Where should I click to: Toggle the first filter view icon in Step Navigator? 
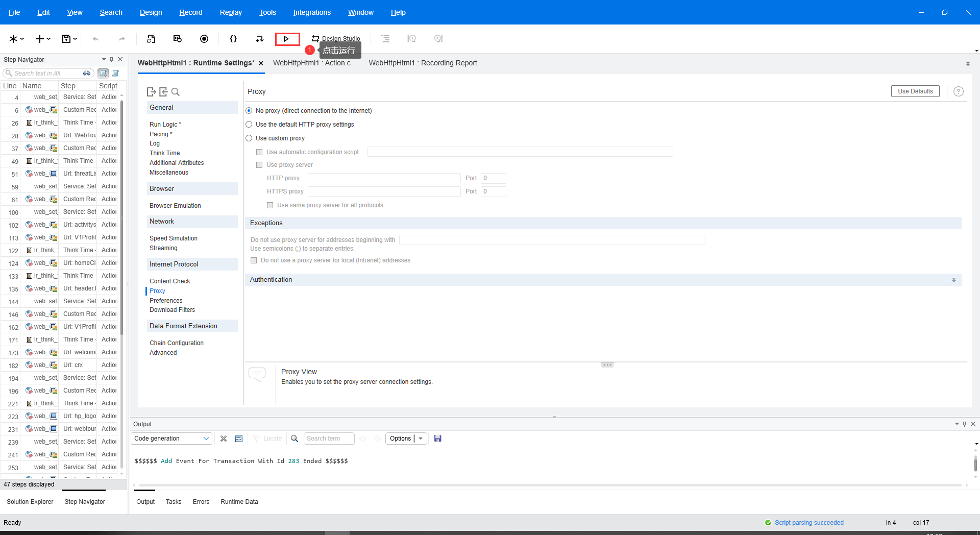point(103,73)
